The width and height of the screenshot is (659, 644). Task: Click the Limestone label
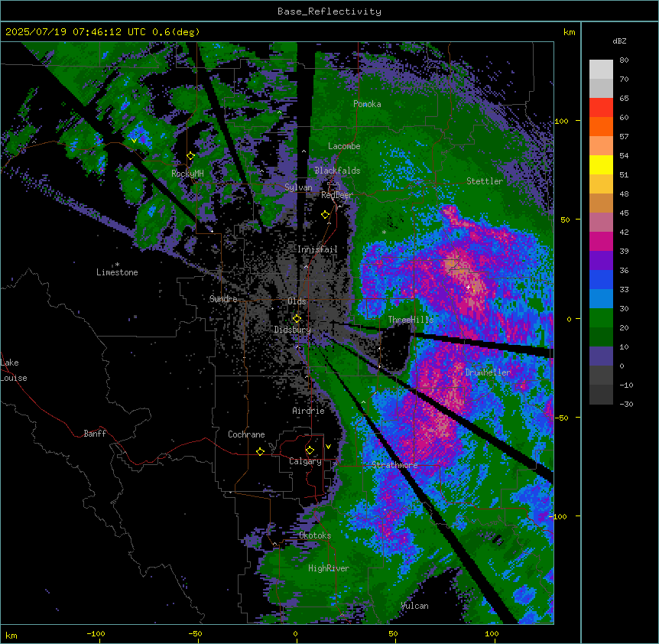coord(117,272)
